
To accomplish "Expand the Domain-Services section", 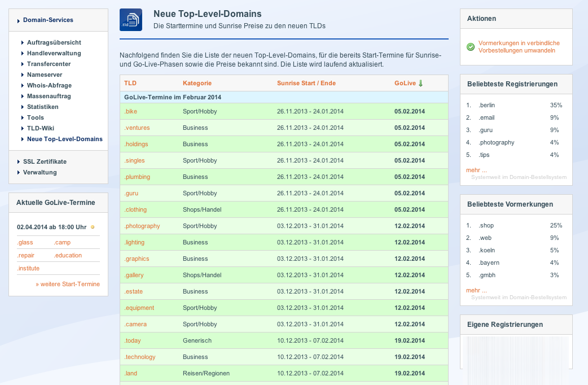I will (x=48, y=20).
